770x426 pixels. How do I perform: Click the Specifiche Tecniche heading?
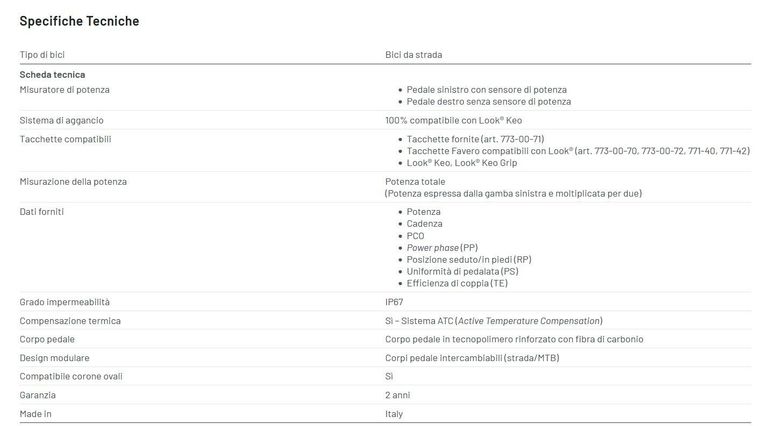click(79, 21)
